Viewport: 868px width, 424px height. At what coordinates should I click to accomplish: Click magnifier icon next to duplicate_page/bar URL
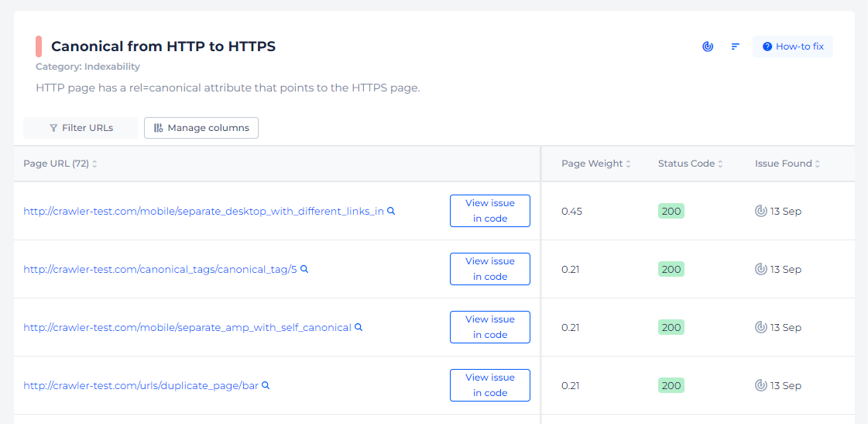point(265,385)
